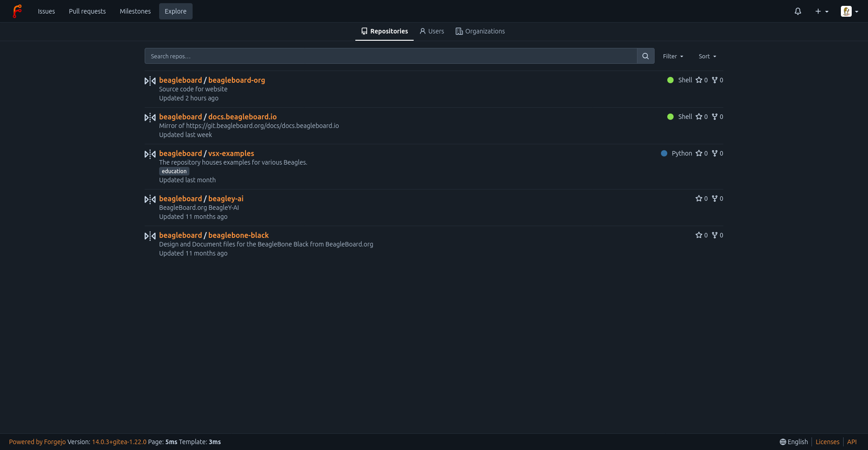The height and width of the screenshot is (450, 868).
Task: Click the fork icon for beaglebone-black
Action: (x=715, y=235)
